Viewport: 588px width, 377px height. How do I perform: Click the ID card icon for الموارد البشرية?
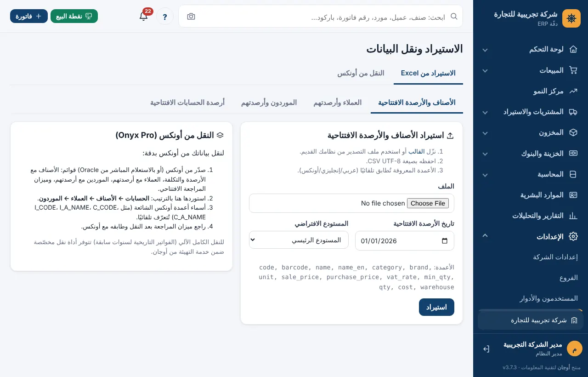click(x=573, y=195)
